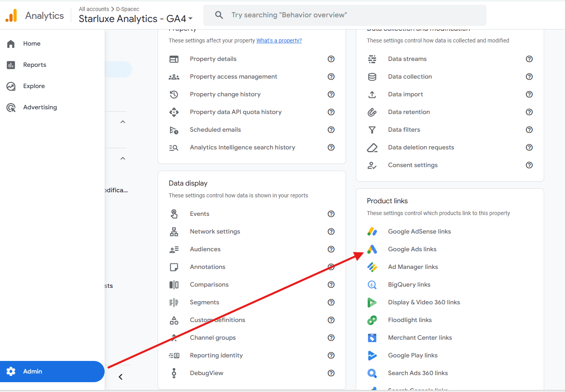This screenshot has width=565, height=392.
Task: Click the Google Ads links icon
Action: (372, 249)
